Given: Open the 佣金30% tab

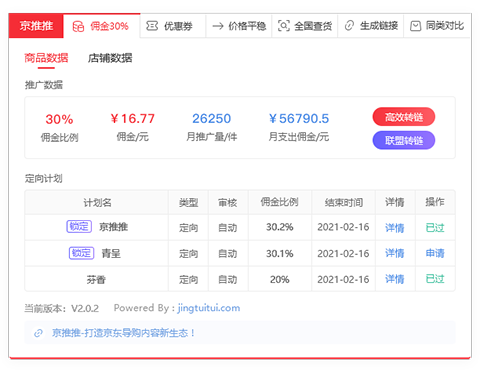Looking at the screenshot, I should point(102,26).
